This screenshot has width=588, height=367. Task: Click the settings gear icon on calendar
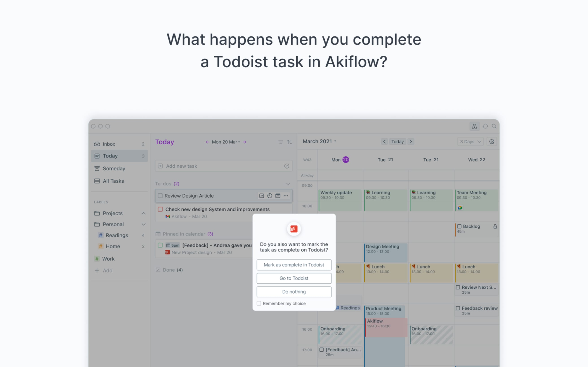[x=492, y=141]
